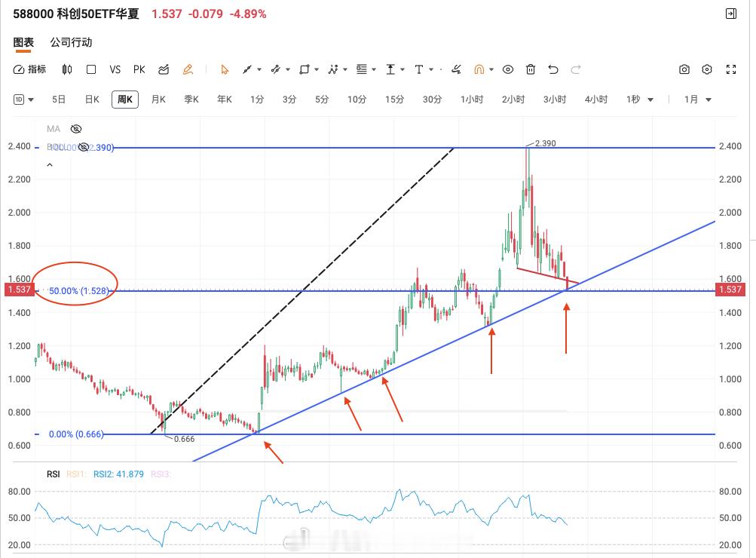The image size is (756, 558).
Task: Select the 月K monthly timeframe
Action: point(158,100)
